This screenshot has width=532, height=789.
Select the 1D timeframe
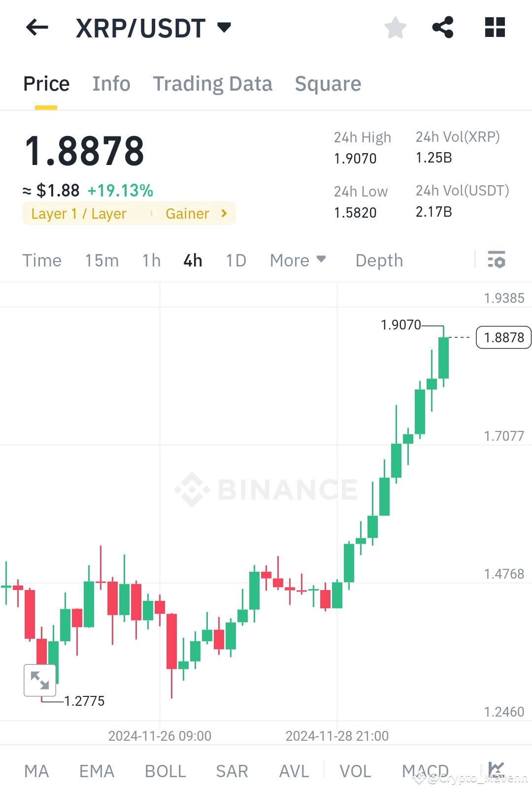point(235,260)
